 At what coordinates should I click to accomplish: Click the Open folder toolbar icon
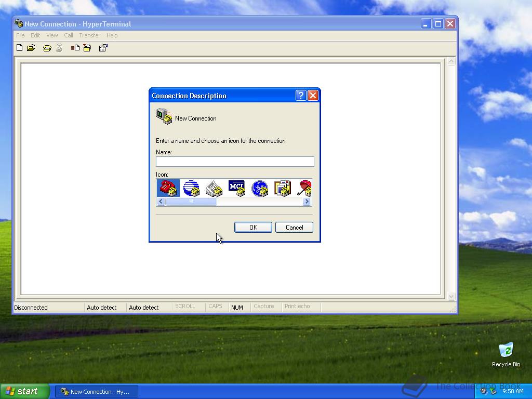click(31, 48)
